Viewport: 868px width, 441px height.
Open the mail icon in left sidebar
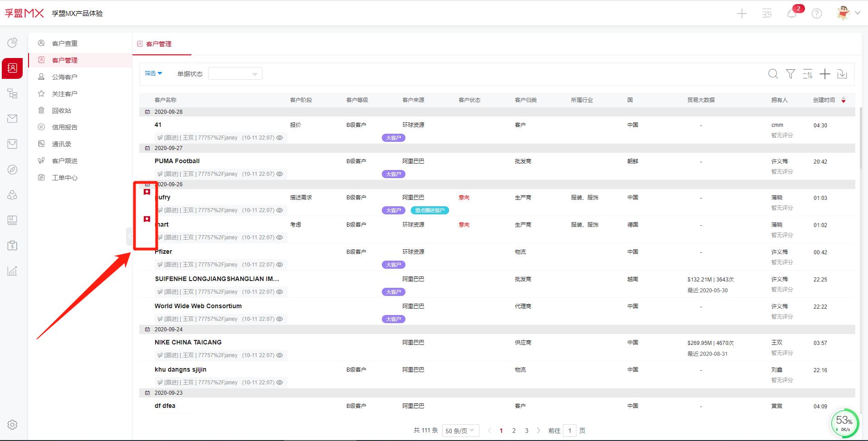click(x=12, y=119)
